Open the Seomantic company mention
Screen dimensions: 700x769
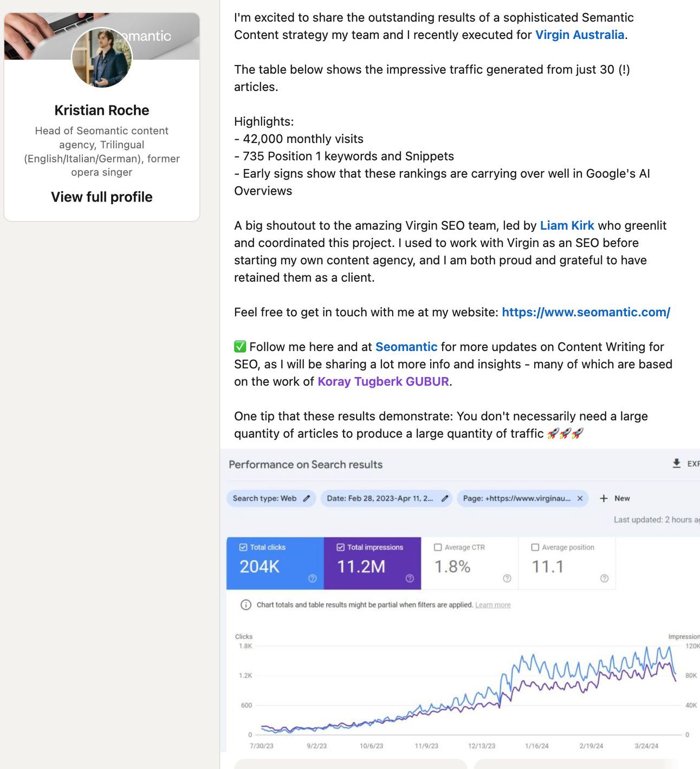[x=406, y=347]
